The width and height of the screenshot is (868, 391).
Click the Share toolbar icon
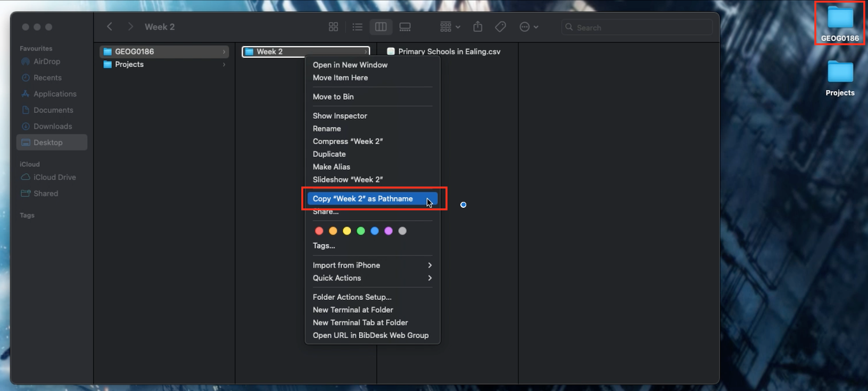pos(477,27)
